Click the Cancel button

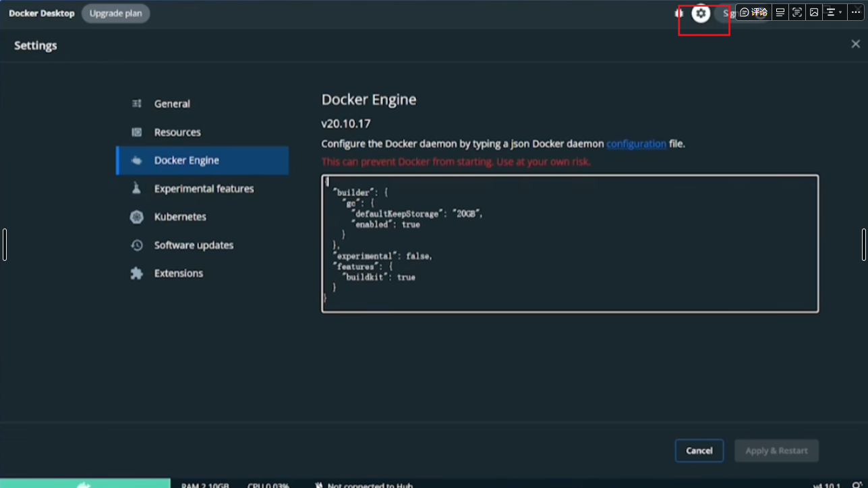coord(699,450)
